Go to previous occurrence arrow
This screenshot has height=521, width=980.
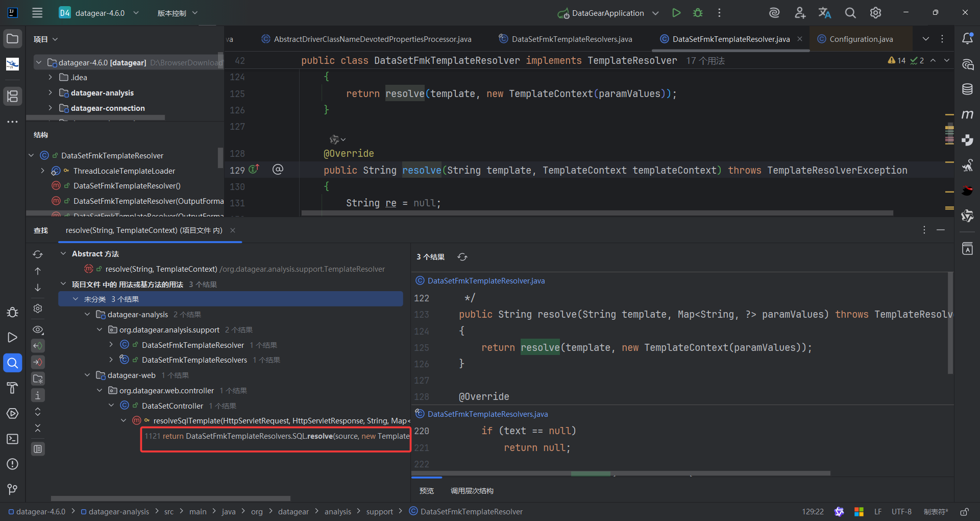point(38,271)
